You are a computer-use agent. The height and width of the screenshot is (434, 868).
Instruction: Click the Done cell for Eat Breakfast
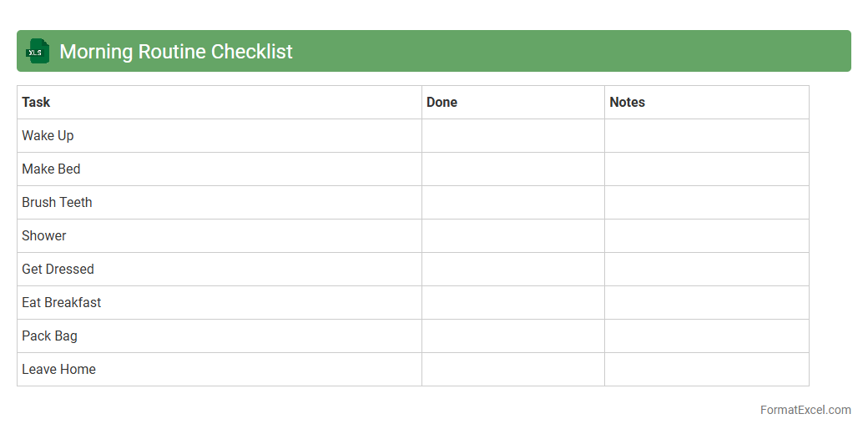pos(512,303)
